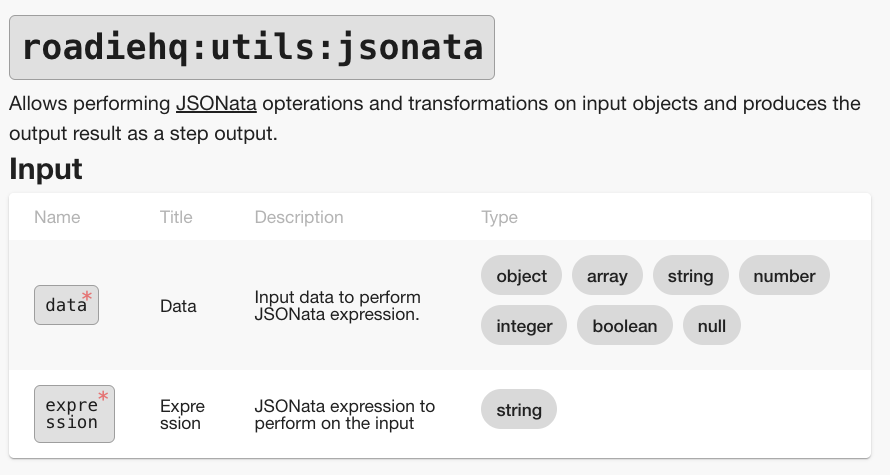Open the JSONata link
The image size is (890, 475).
tap(216, 103)
